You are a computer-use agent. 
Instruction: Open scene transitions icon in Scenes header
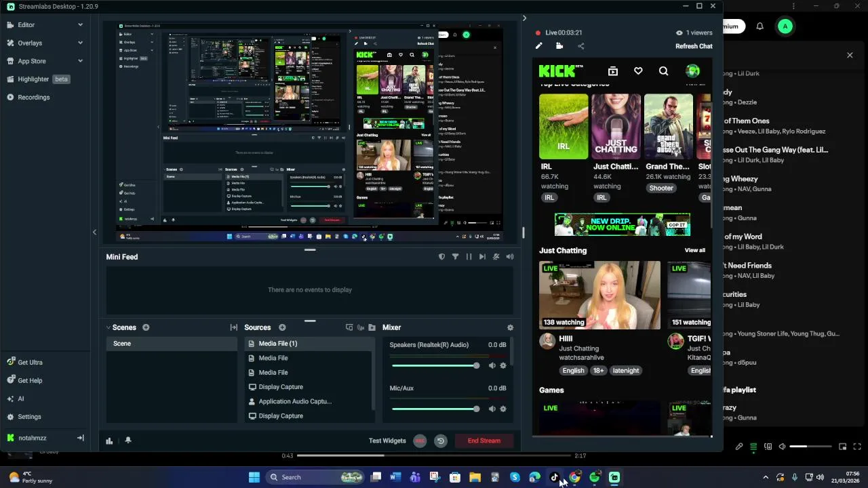233,327
